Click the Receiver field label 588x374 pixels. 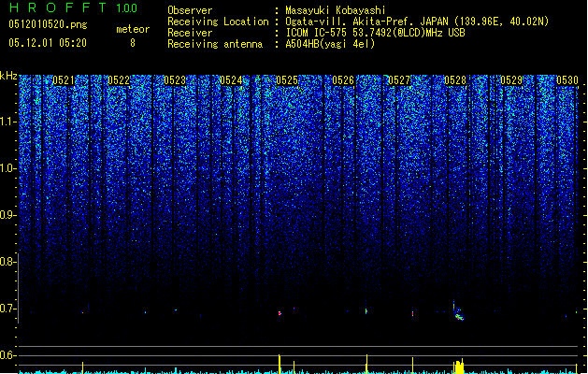190,33
